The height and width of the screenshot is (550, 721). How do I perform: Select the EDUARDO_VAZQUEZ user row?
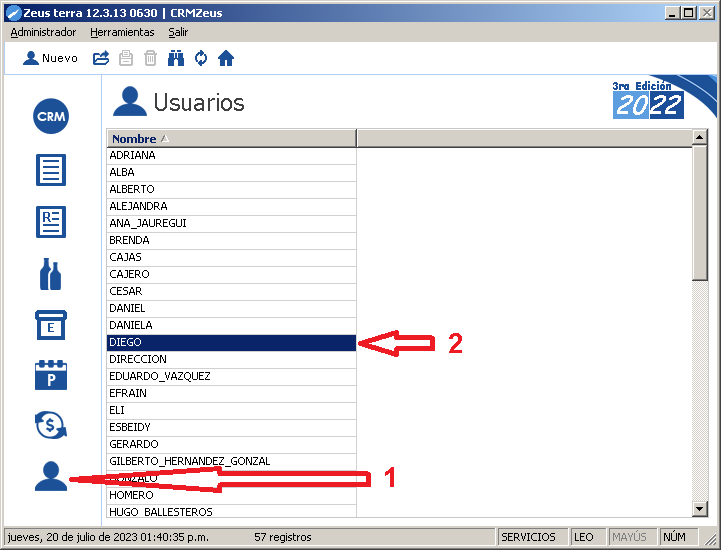[x=232, y=377]
